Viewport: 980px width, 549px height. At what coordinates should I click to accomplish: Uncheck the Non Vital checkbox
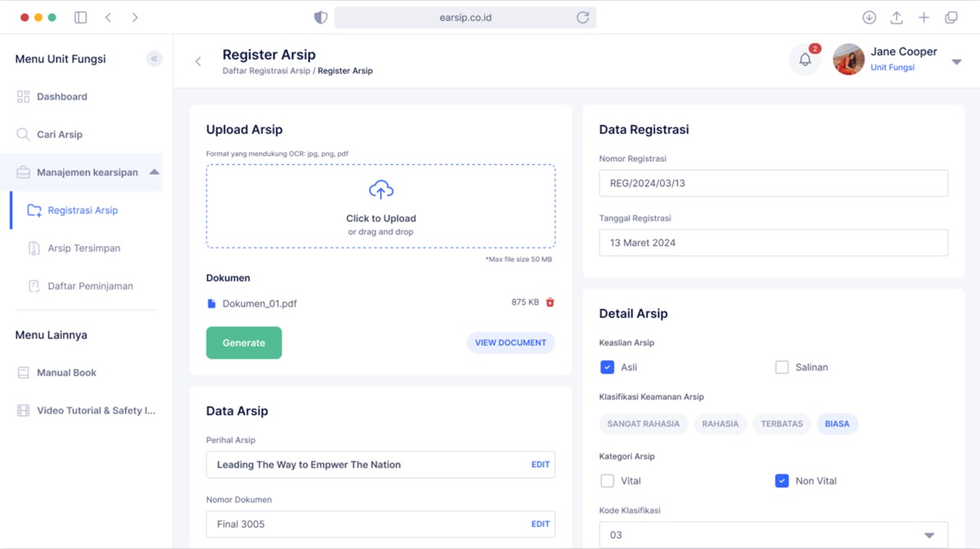pyautogui.click(x=782, y=480)
